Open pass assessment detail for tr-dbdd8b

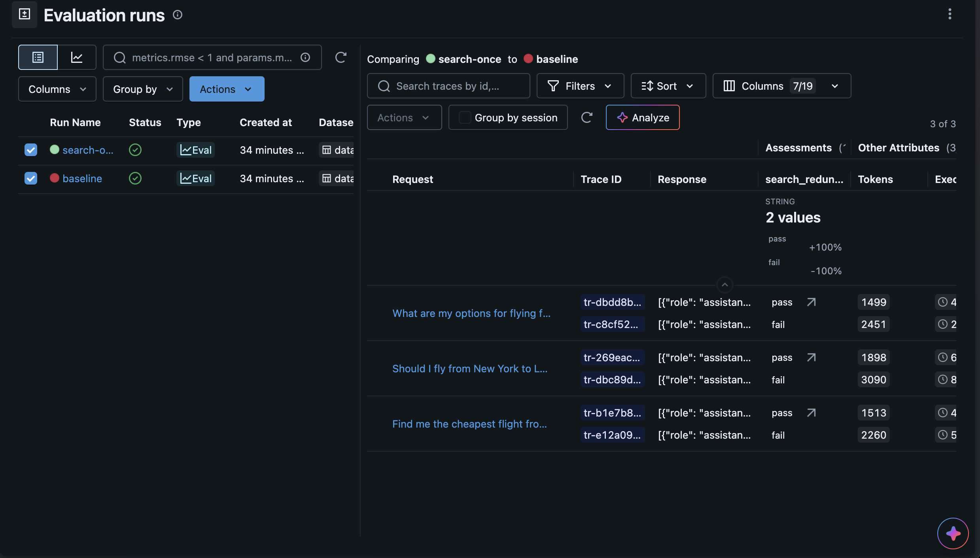click(811, 302)
